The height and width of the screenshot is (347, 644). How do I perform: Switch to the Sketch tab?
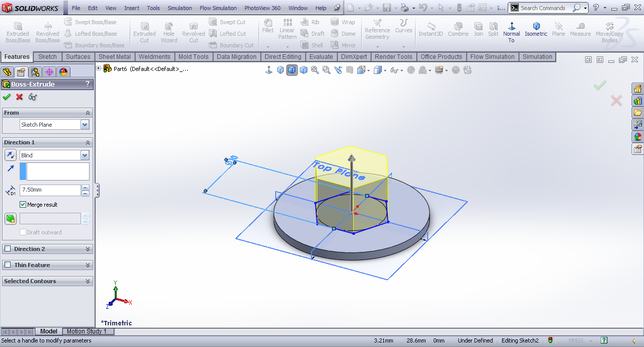pyautogui.click(x=47, y=57)
